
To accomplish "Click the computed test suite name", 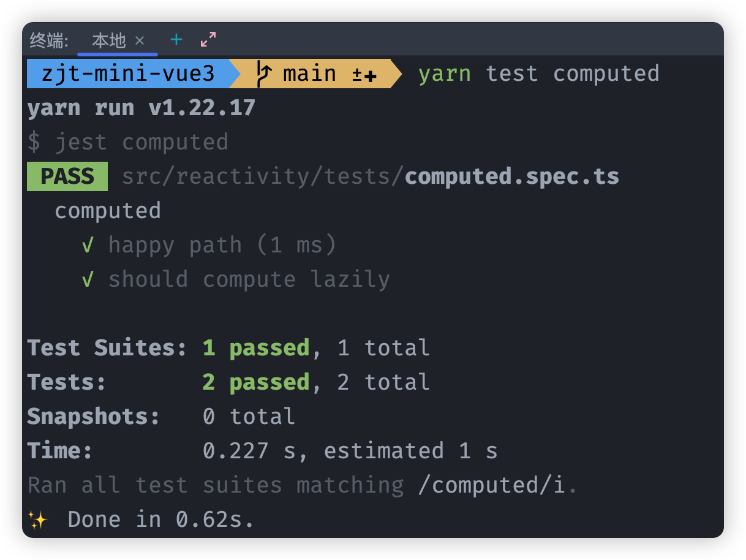I will (108, 211).
